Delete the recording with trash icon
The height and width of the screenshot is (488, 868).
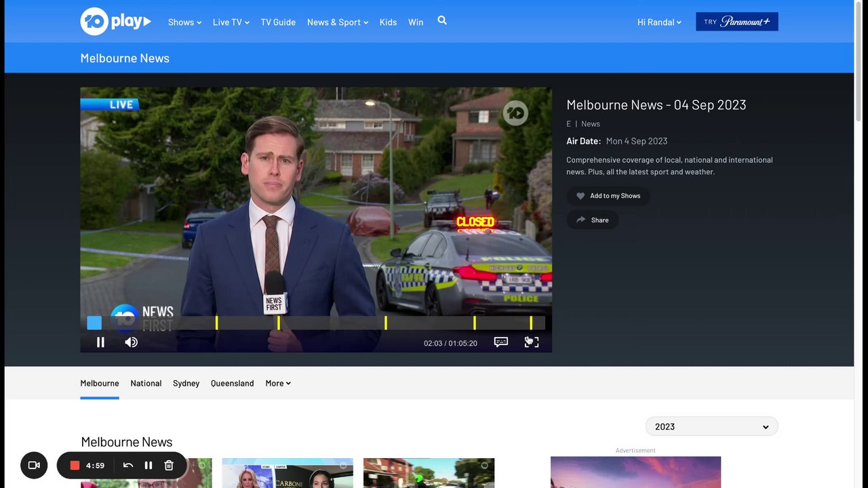(169, 466)
